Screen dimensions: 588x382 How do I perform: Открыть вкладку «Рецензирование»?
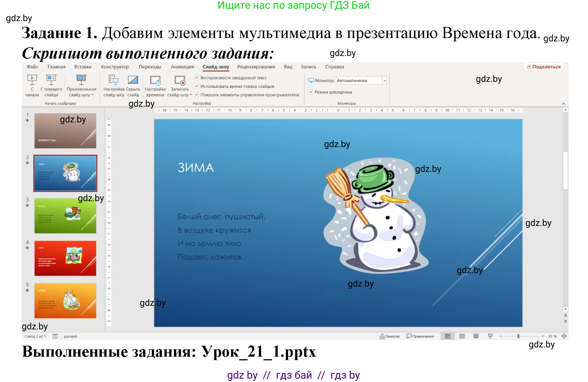click(256, 67)
